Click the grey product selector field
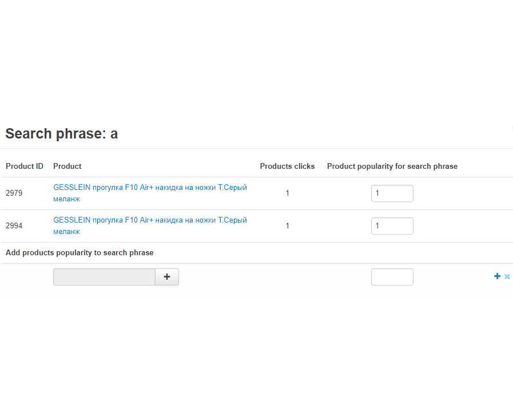The image size is (513, 420). pos(104,277)
